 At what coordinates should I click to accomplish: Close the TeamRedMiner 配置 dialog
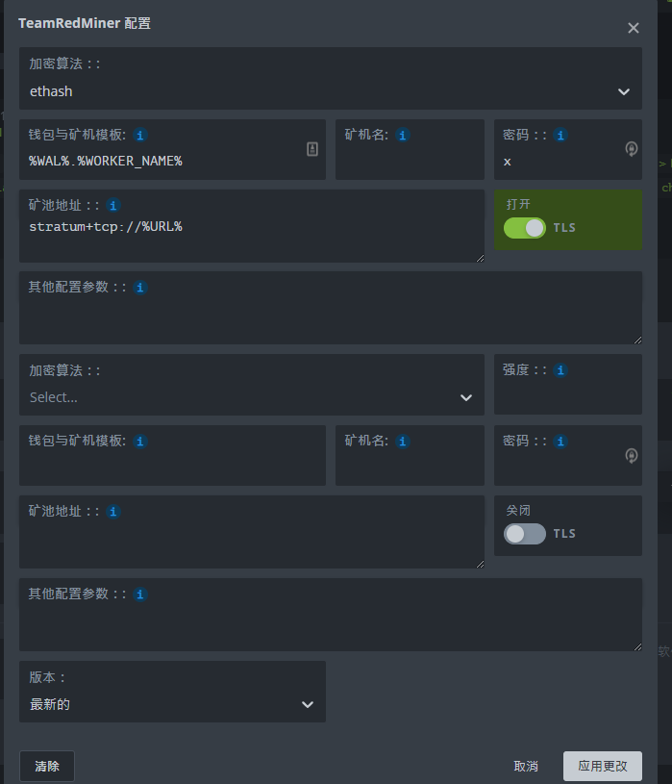pos(634,28)
